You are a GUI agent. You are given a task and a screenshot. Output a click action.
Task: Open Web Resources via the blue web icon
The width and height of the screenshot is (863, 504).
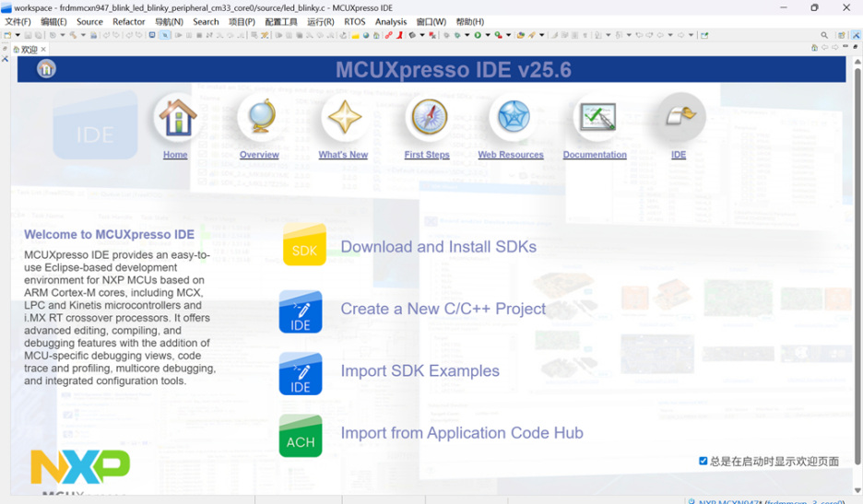513,117
